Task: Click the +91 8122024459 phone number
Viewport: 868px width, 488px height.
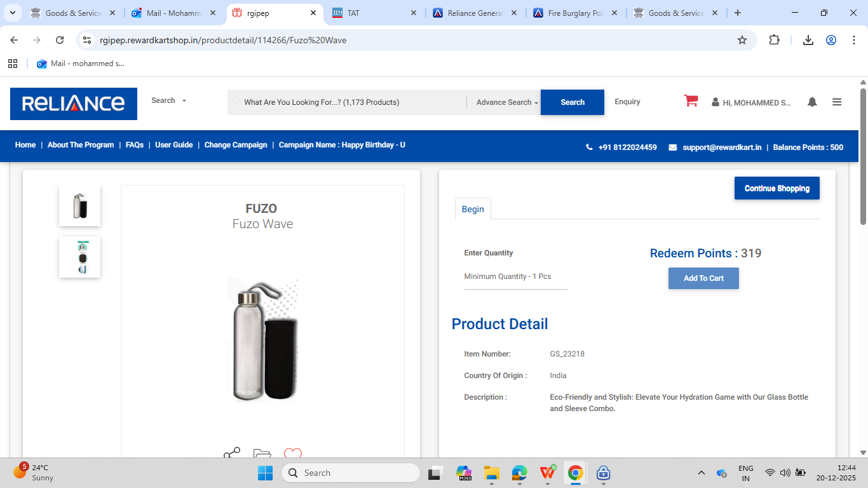Action: 627,147
